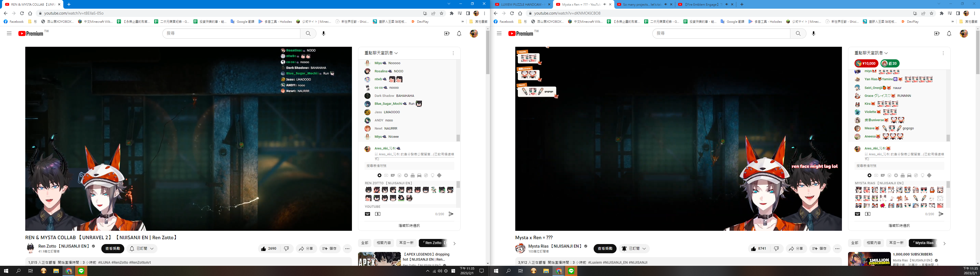This screenshot has width=980, height=276.
Task: Like the REN & MYSTA COLLAB video (2690)
Action: pyautogui.click(x=269, y=249)
